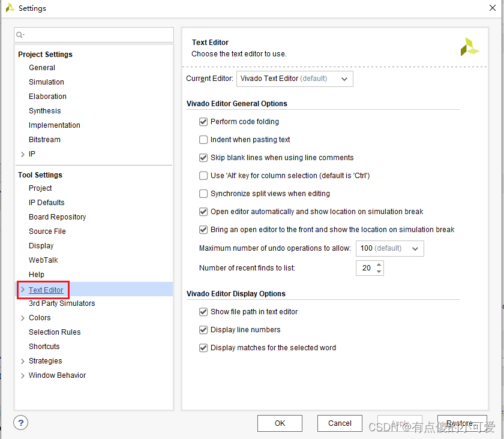Click the Apply button
This screenshot has width=504, height=439.
tap(400, 423)
